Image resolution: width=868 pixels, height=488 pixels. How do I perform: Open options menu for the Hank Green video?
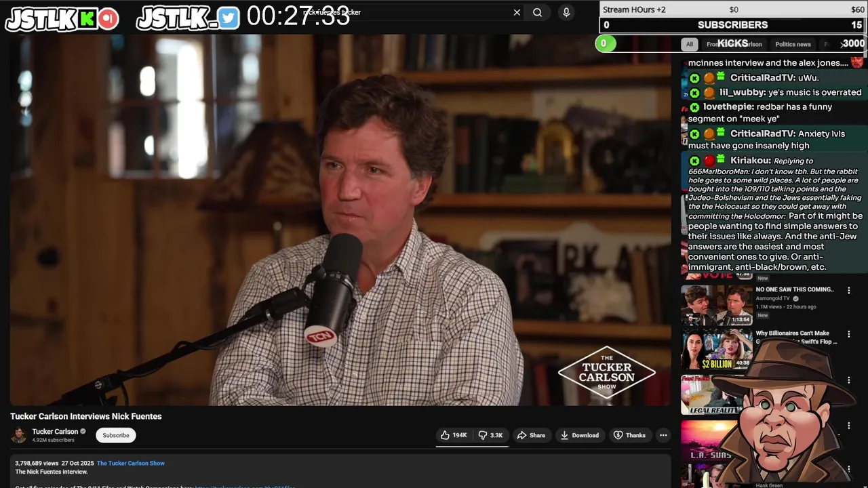click(848, 470)
